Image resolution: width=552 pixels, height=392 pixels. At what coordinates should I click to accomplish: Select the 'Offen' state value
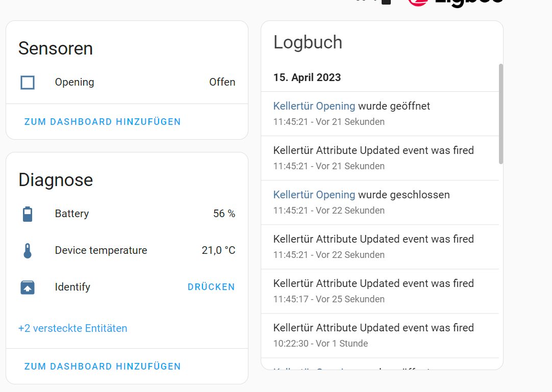pos(222,83)
